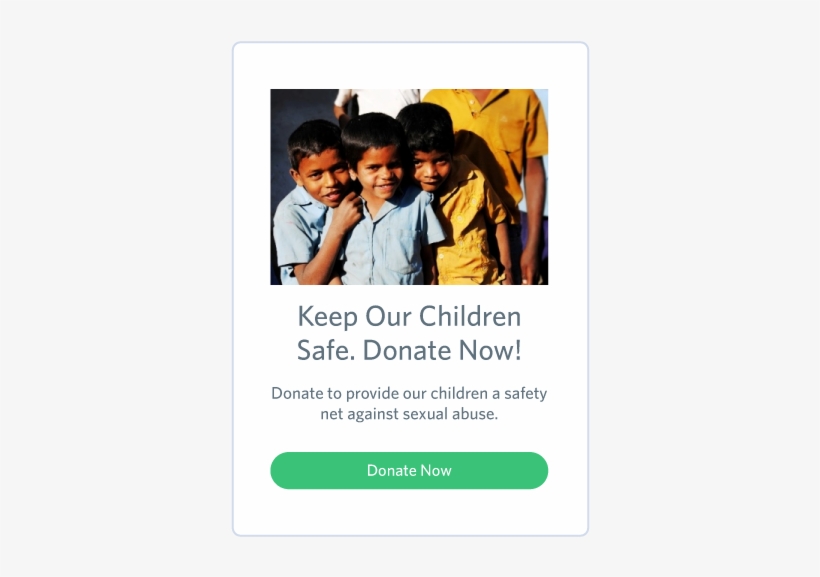Select the word 'Keep' in the heading
The height and width of the screenshot is (577, 820).
[327, 317]
